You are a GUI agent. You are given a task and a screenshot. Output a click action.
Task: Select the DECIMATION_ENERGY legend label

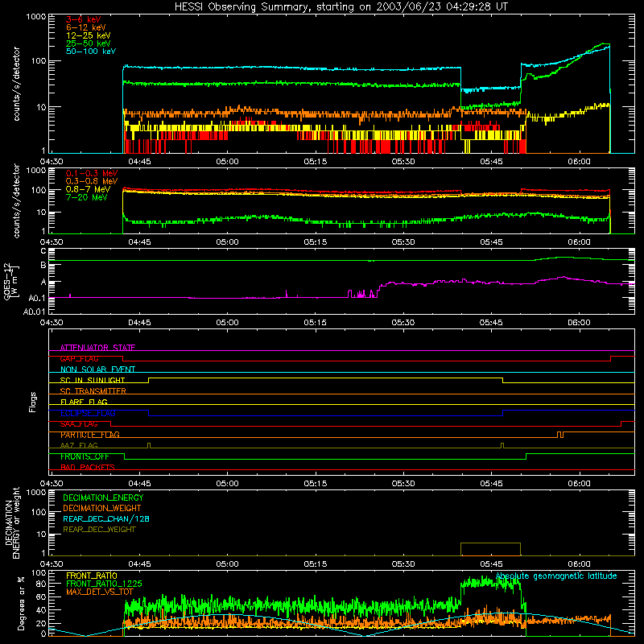pos(103,497)
